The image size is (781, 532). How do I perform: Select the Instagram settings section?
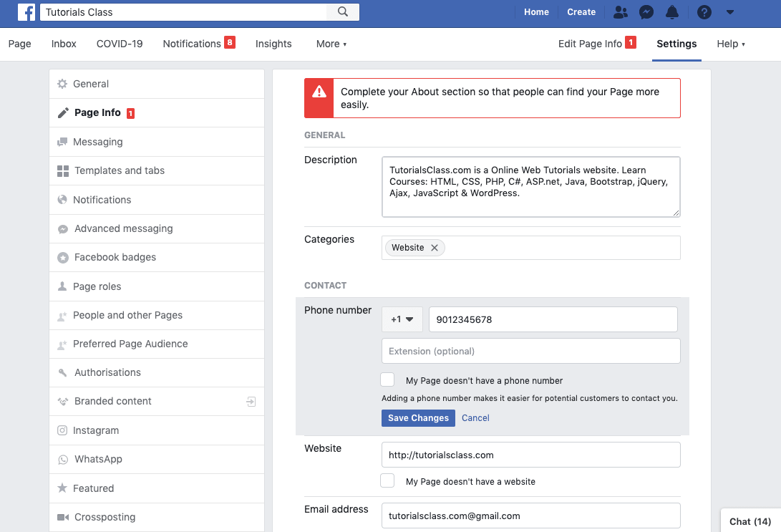click(94, 430)
